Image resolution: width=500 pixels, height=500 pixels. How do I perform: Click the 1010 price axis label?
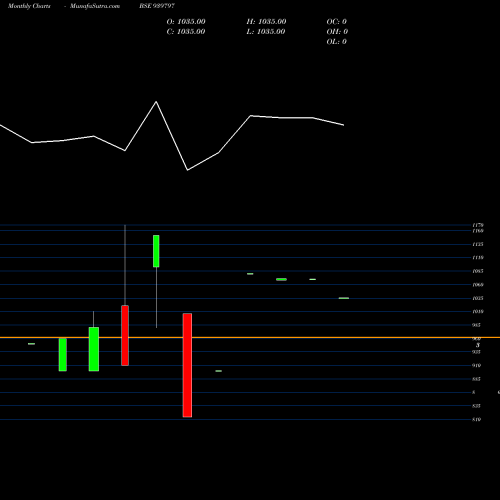(x=478, y=312)
